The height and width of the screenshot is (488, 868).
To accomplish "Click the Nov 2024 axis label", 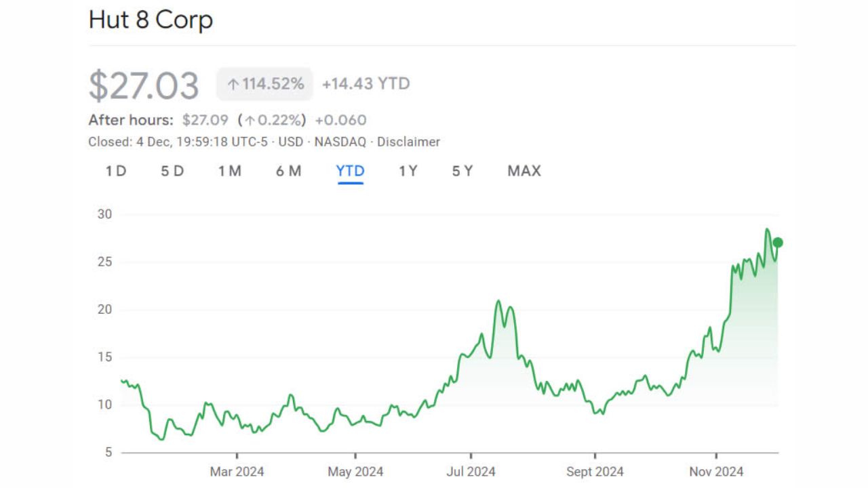I will [x=716, y=471].
